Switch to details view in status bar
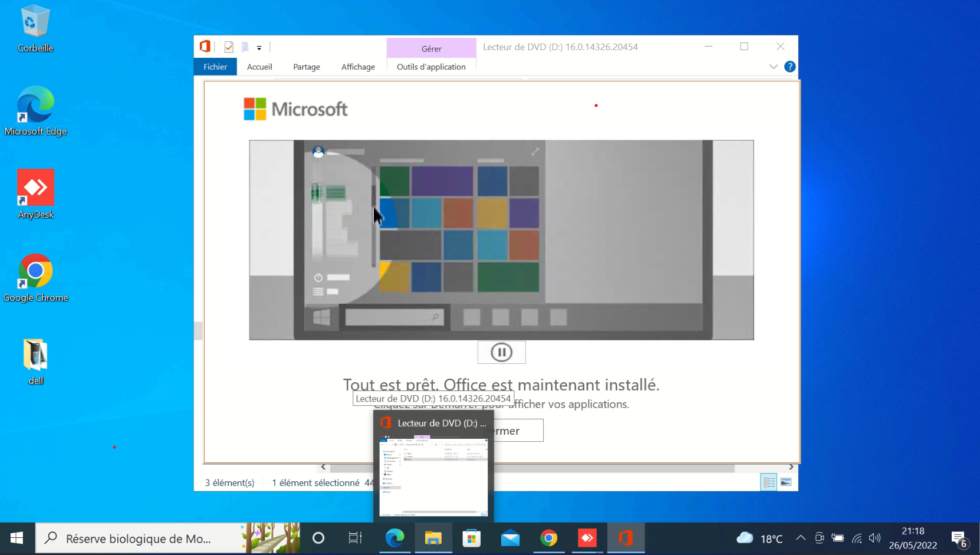 (x=769, y=482)
